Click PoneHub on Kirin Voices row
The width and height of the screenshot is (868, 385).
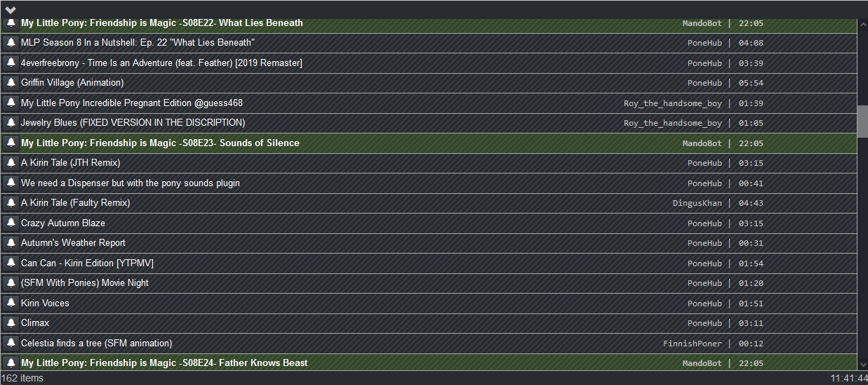coord(705,304)
